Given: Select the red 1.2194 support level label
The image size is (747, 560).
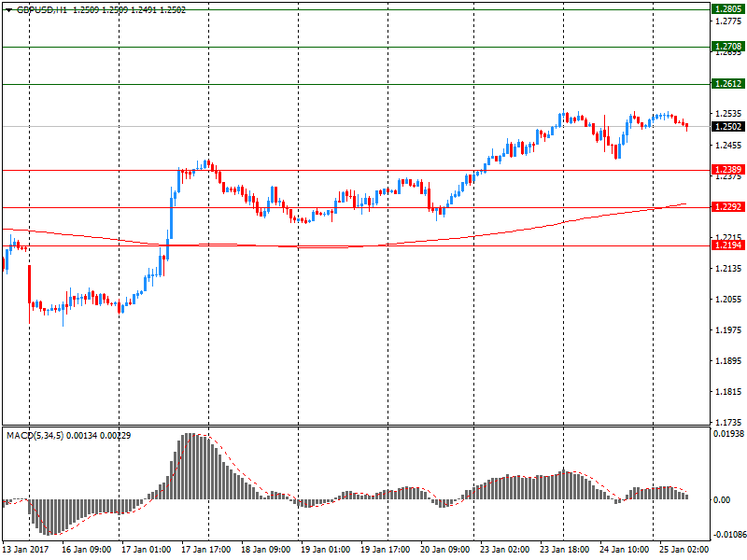Looking at the screenshot, I should point(728,245).
